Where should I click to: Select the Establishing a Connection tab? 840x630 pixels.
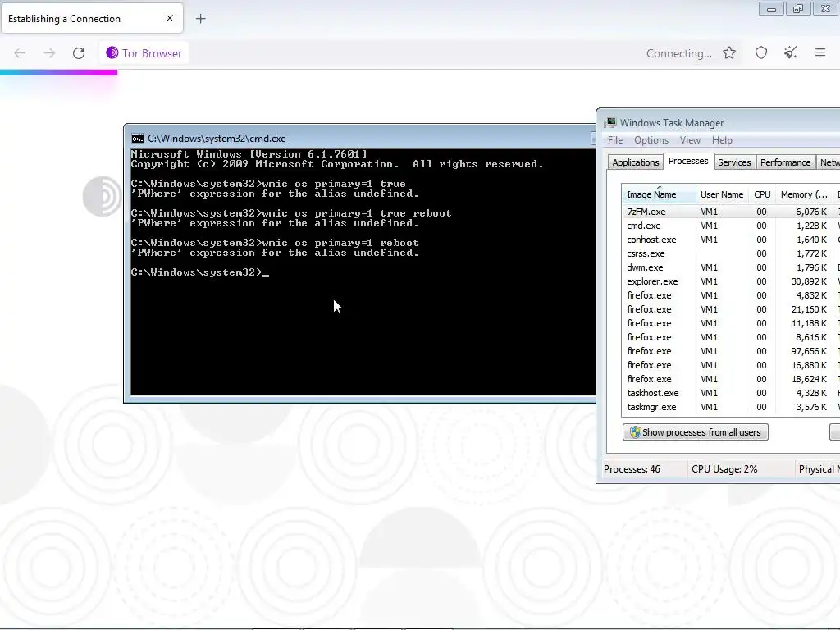click(92, 18)
